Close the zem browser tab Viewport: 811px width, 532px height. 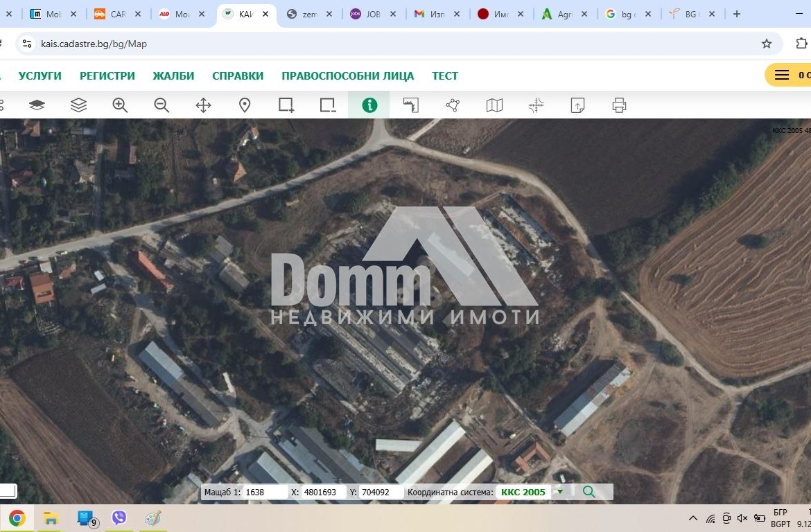point(329,14)
